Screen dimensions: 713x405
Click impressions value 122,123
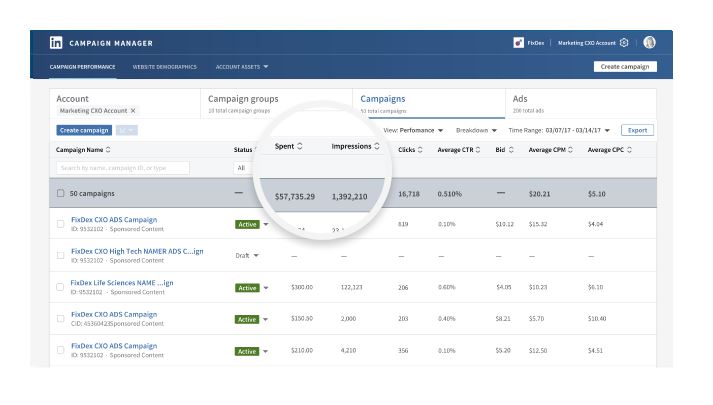click(x=351, y=287)
